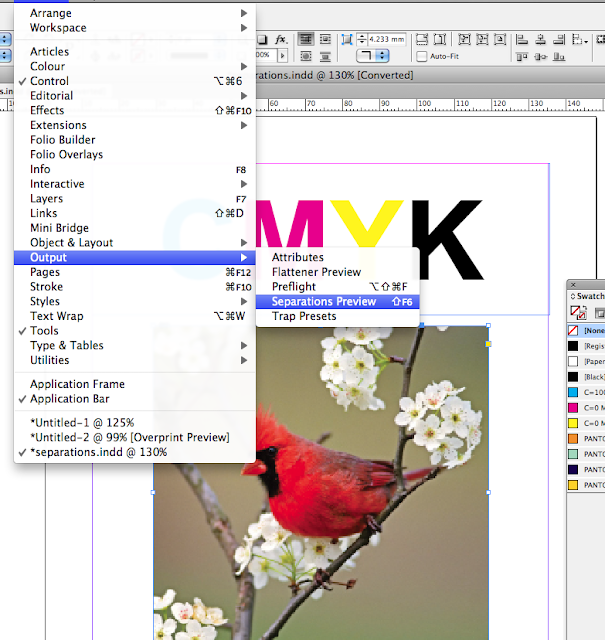
Task: Click the corner options icon
Action: coord(347,40)
